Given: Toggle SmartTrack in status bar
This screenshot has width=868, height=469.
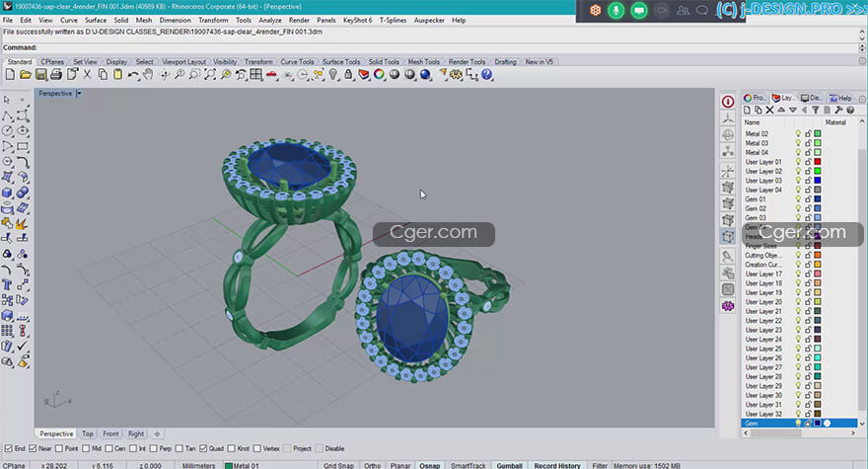Looking at the screenshot, I should tap(468, 466).
